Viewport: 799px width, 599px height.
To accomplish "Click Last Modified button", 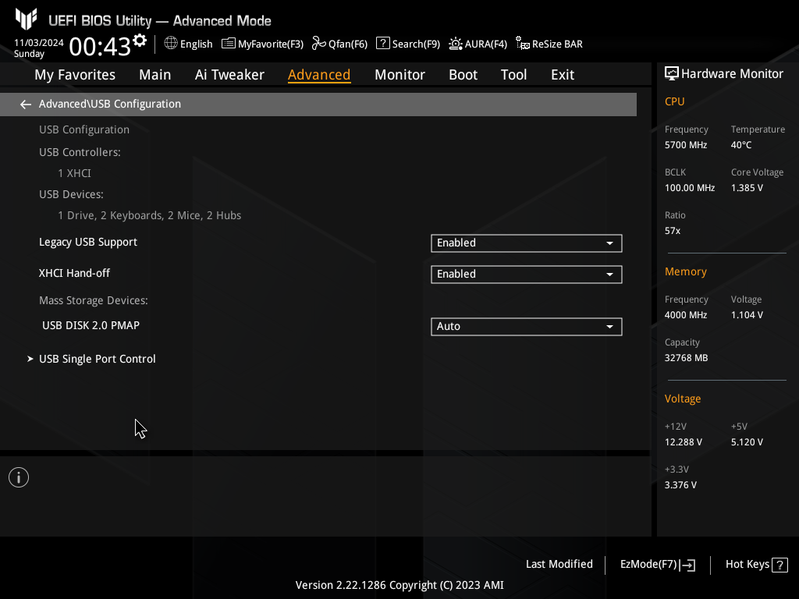I will pyautogui.click(x=559, y=564).
